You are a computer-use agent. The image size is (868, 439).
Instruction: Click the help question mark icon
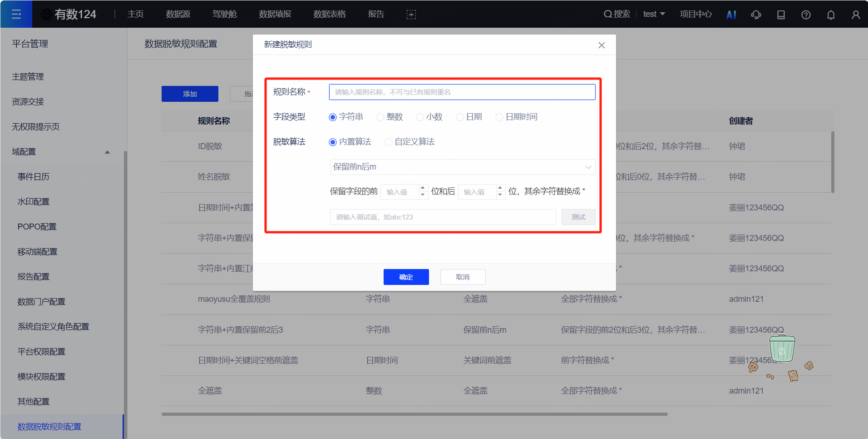(806, 14)
